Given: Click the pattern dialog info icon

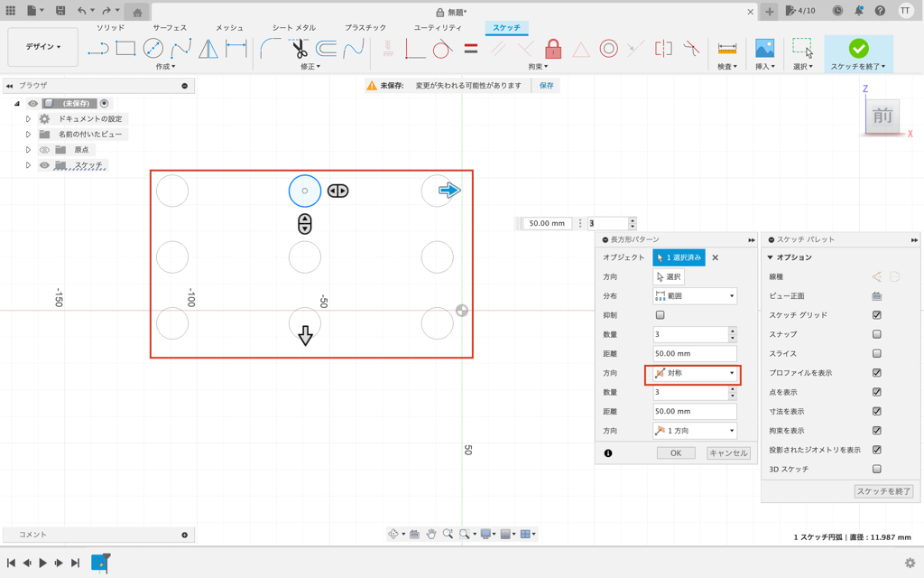Looking at the screenshot, I should tap(608, 453).
